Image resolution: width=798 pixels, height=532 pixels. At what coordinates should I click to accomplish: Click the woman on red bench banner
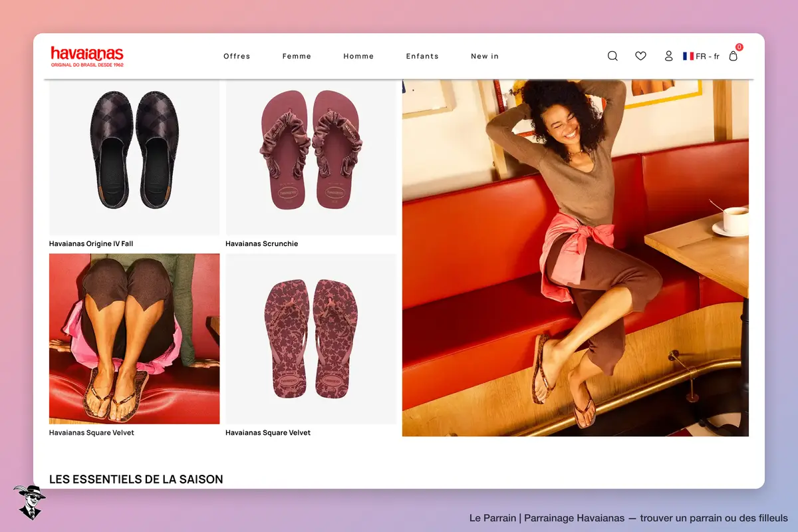click(575, 258)
